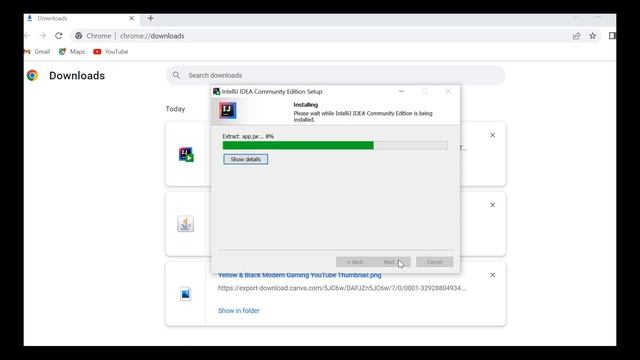Click Show details in IntelliJ setup
Screen dimensions: 640x360
[246, 159]
